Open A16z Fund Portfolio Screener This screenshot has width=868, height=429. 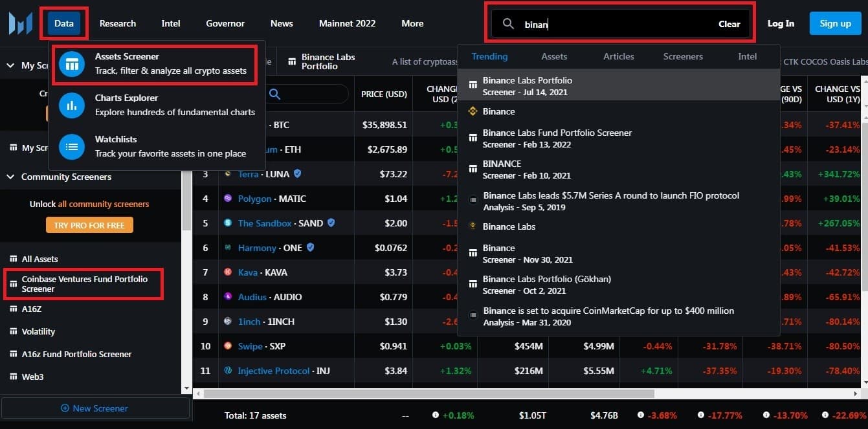[76, 354]
